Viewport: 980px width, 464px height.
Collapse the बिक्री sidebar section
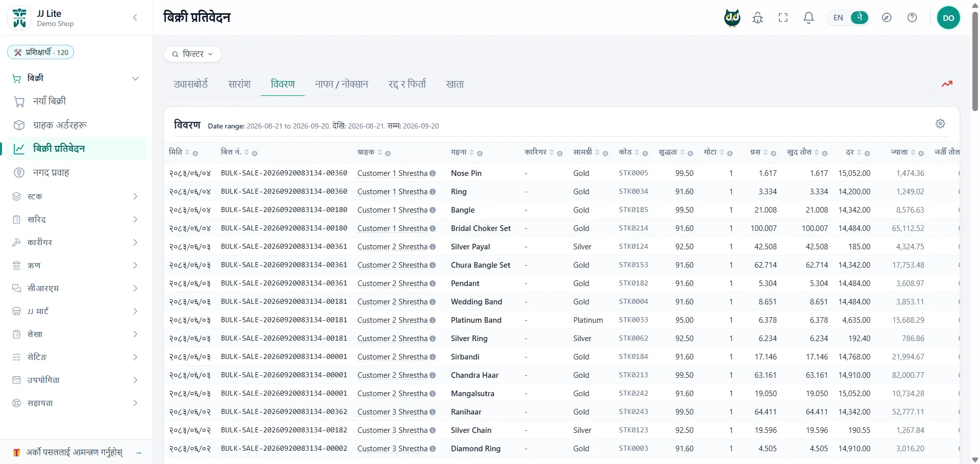coord(75,79)
